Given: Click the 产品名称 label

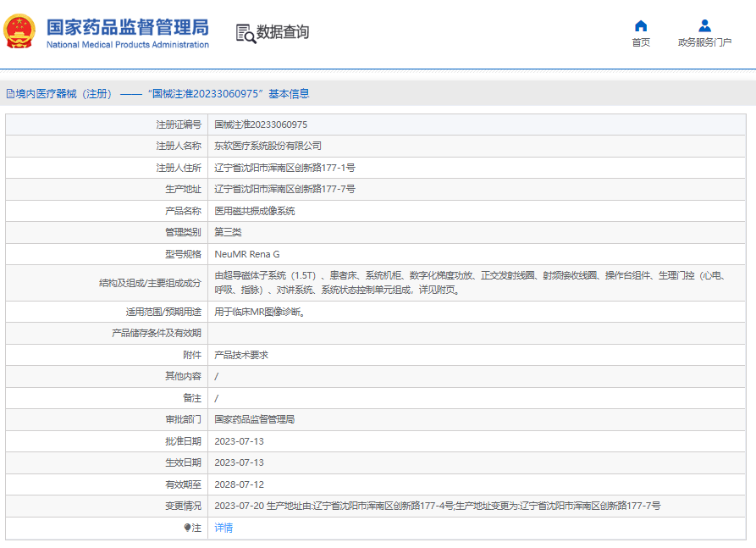Looking at the screenshot, I should pyautogui.click(x=183, y=211).
